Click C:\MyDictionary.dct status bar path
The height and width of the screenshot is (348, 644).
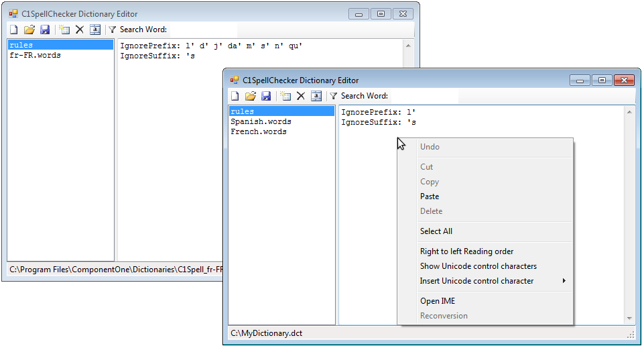click(x=266, y=333)
